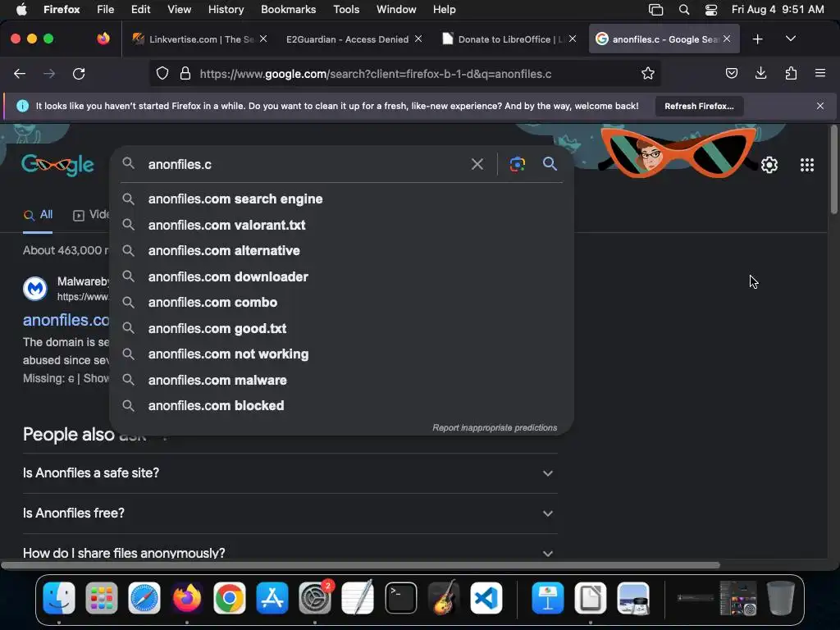Open the View menu

tap(179, 10)
